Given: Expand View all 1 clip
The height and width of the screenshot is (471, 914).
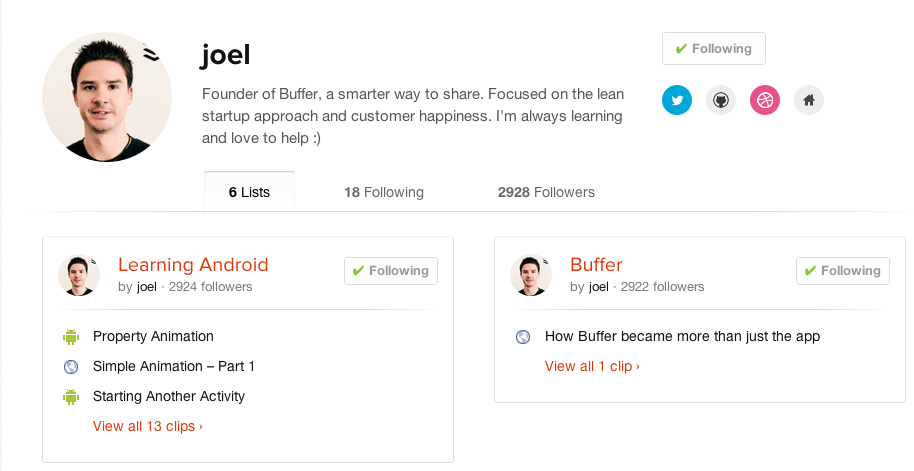Looking at the screenshot, I should 592,366.
